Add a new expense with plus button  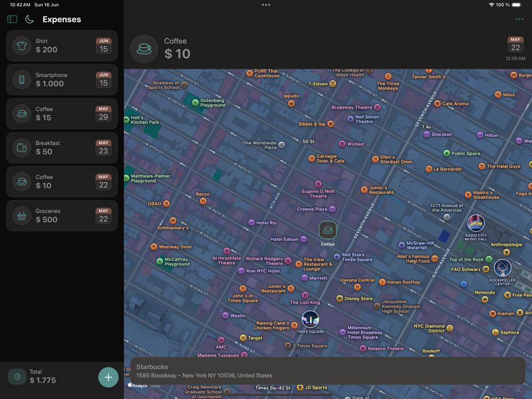pos(108,377)
